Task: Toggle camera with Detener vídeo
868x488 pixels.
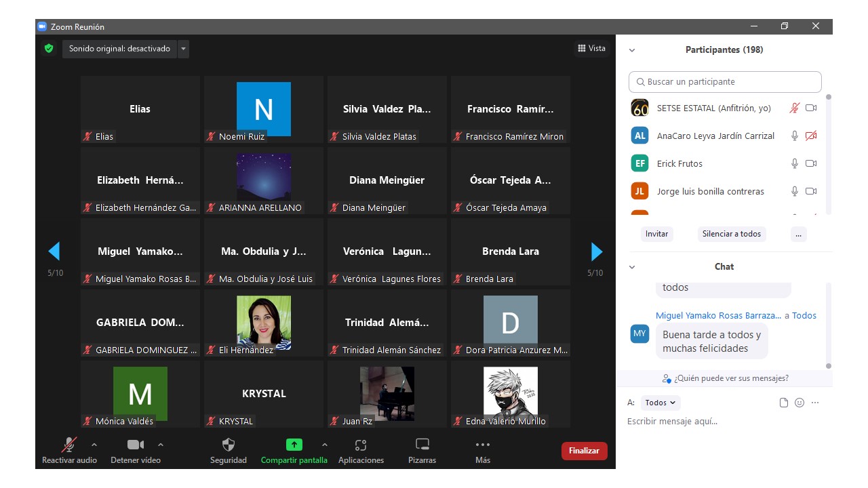Action: (136, 445)
